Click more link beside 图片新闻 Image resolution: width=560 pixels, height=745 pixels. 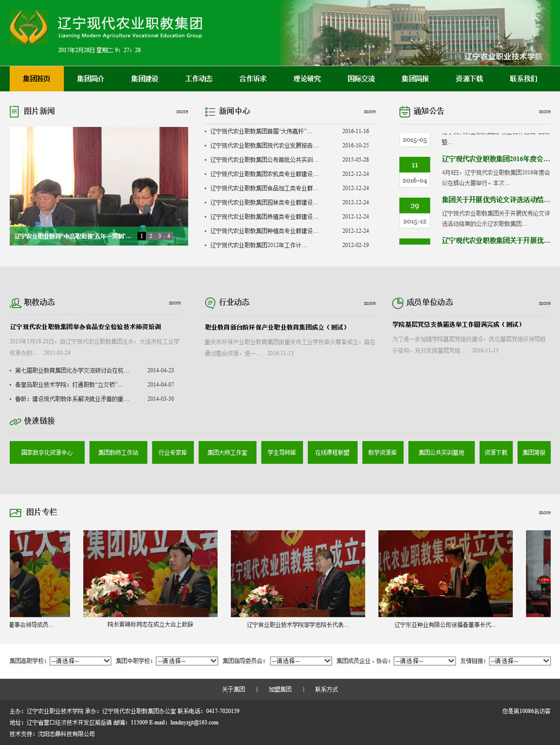pyautogui.click(x=182, y=111)
